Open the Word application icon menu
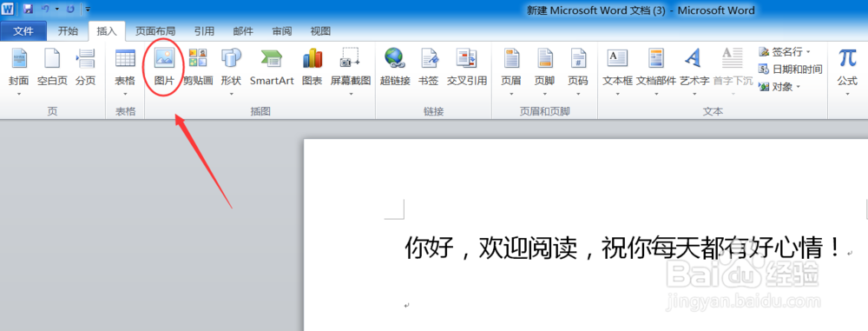 [x=7, y=9]
